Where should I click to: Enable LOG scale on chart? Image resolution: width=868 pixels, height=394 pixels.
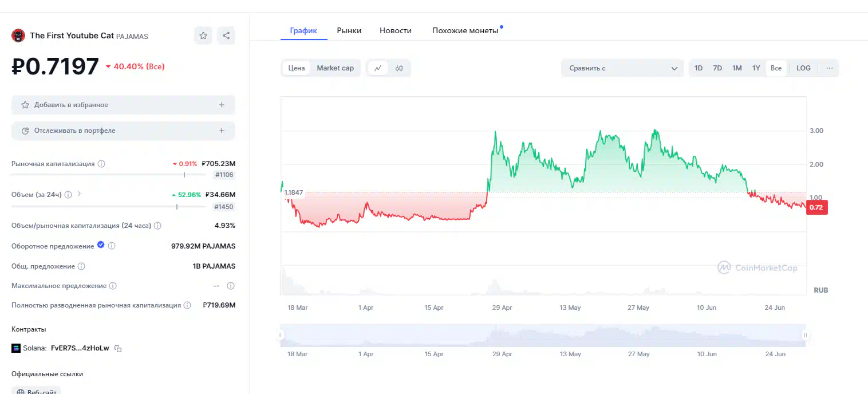click(x=803, y=68)
